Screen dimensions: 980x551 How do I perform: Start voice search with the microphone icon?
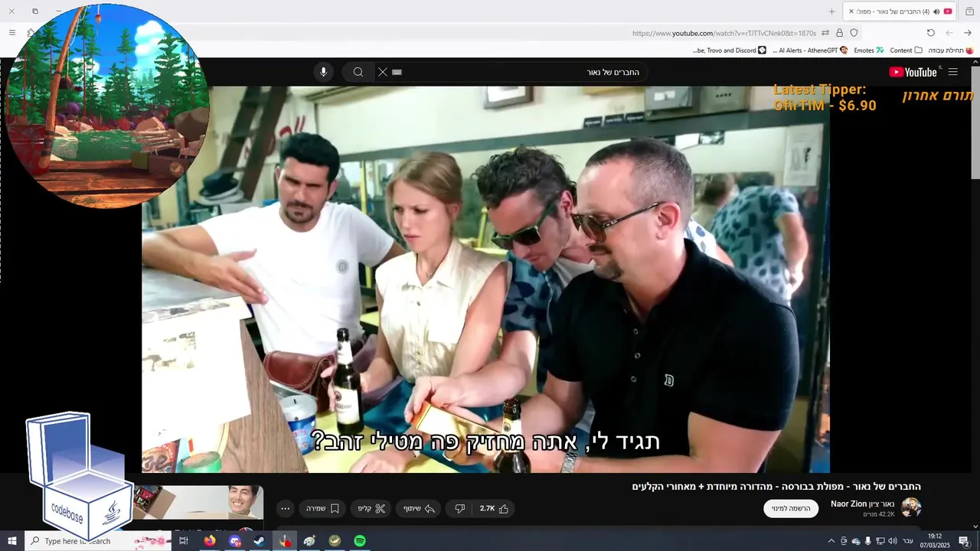pos(323,72)
